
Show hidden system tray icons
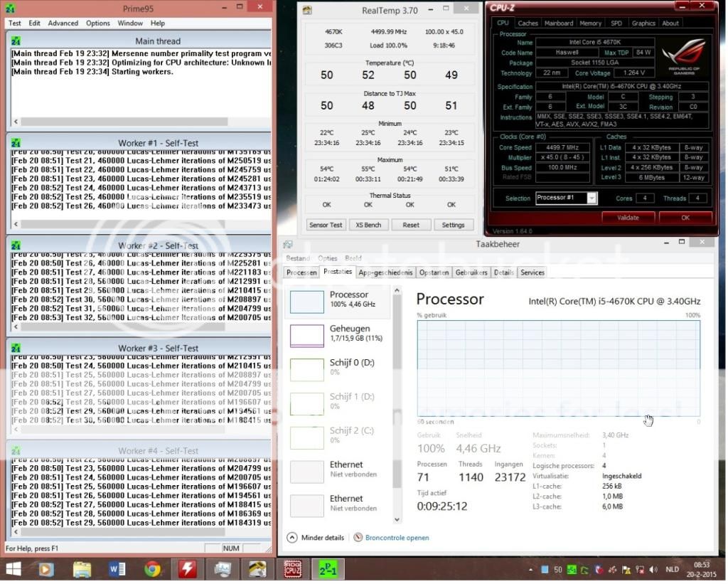[x=530, y=569]
